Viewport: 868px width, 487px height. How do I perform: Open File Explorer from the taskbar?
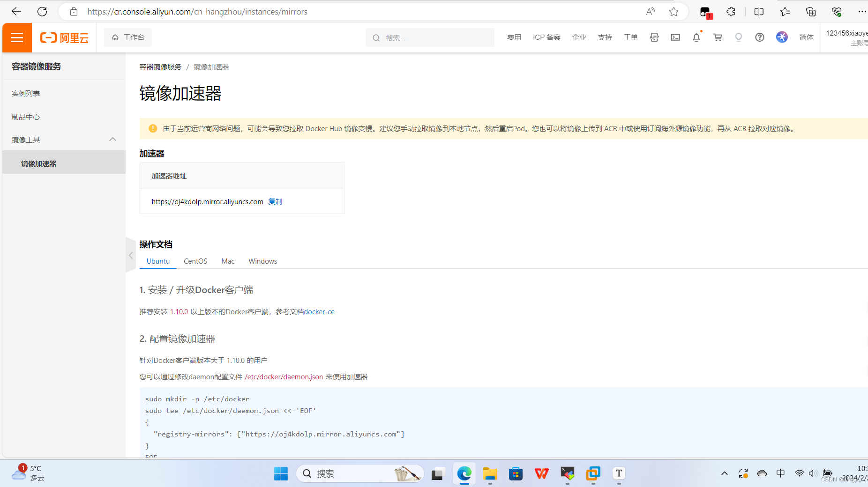pyautogui.click(x=490, y=474)
